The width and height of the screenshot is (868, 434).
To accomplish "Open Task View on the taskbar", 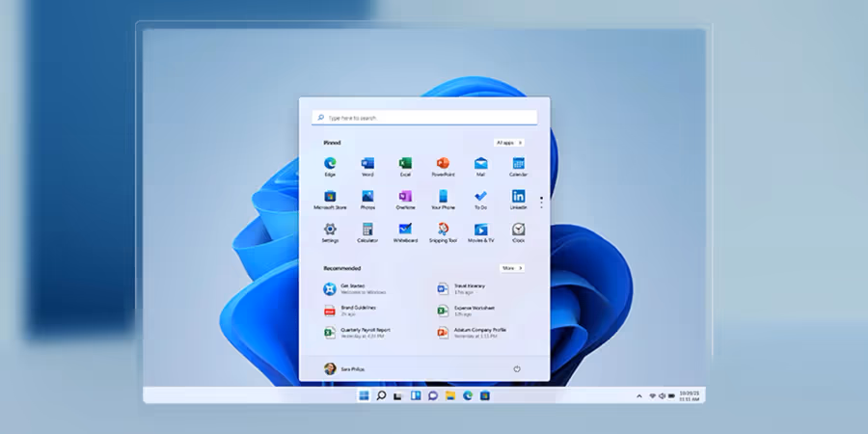I will click(x=397, y=395).
